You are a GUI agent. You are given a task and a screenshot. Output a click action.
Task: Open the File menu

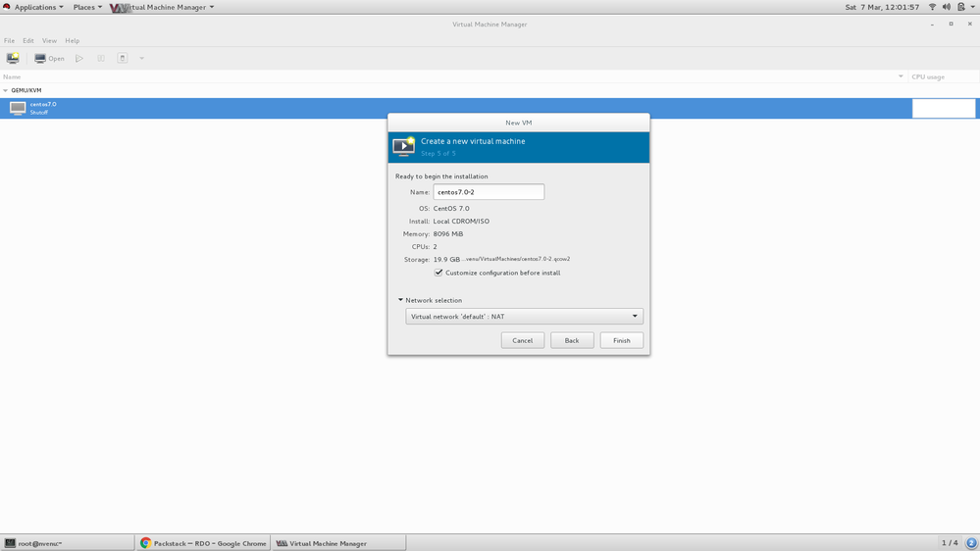point(9,41)
